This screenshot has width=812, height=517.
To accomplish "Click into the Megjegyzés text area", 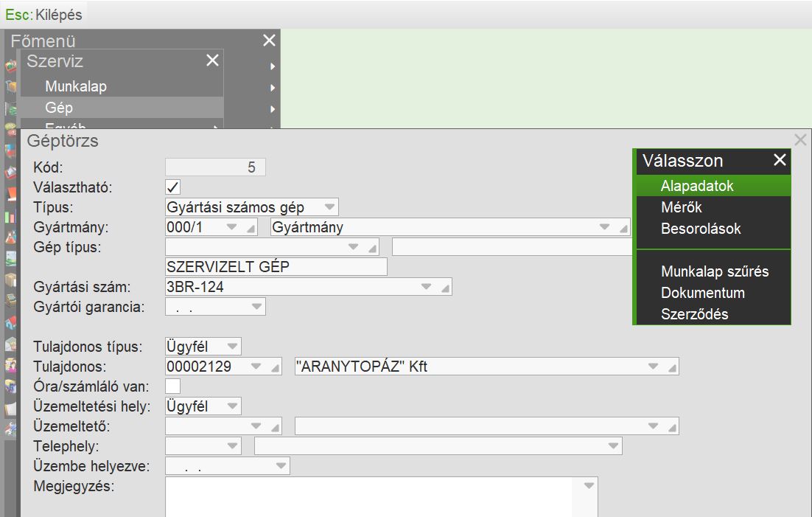I will pyautogui.click(x=381, y=497).
